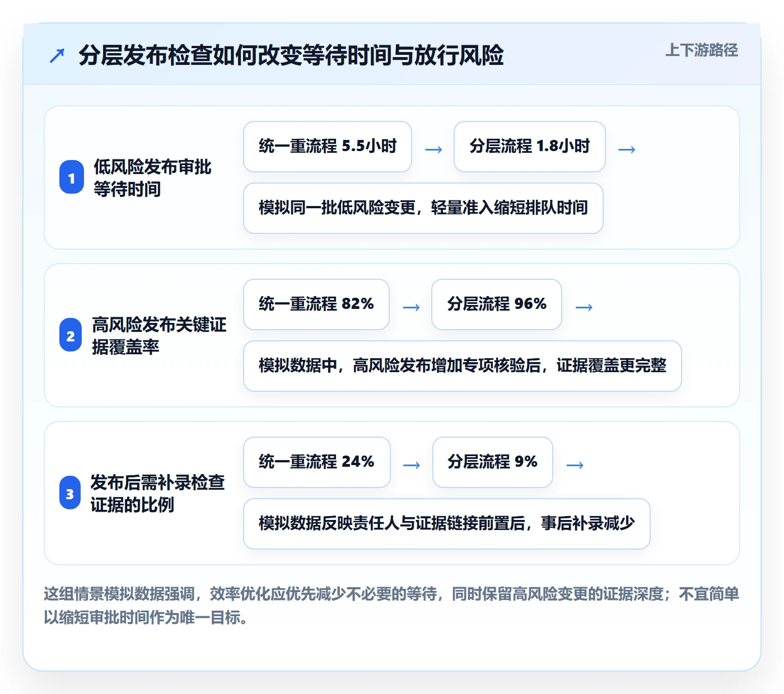
Task: Select the 低风险发布审批等待时间 heading
Action: (x=152, y=178)
